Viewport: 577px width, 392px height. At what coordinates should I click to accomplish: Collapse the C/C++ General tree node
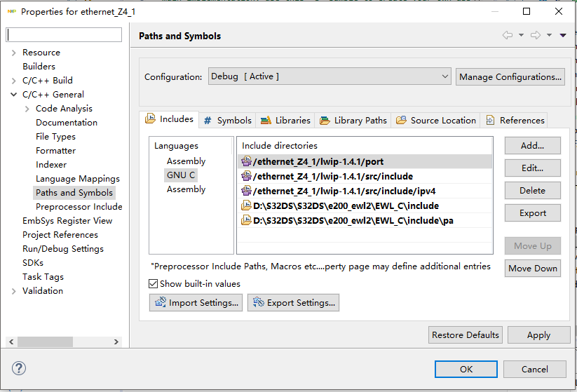14,95
